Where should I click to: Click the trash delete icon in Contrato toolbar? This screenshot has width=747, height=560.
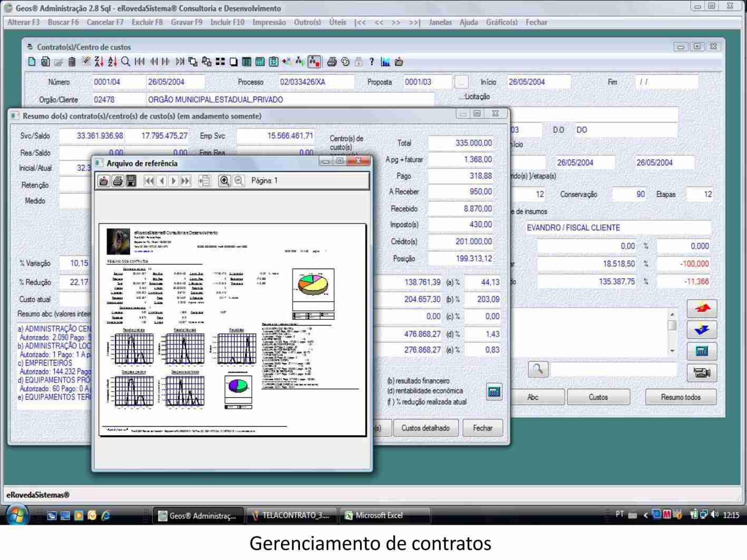click(72, 62)
